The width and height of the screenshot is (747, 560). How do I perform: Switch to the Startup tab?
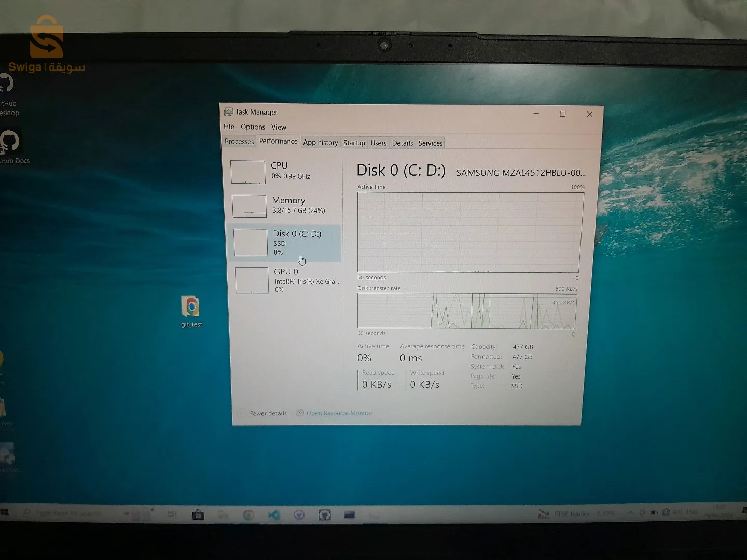tap(354, 143)
